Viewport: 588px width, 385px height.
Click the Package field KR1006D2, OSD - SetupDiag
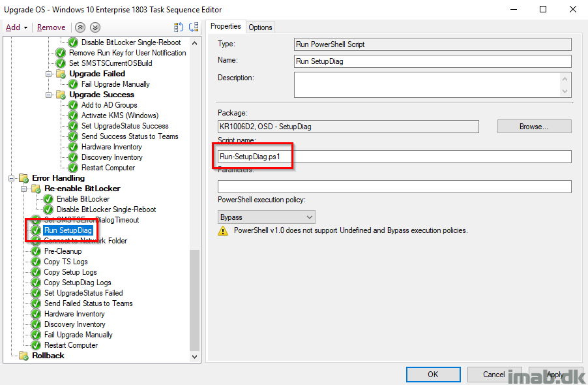(x=348, y=127)
